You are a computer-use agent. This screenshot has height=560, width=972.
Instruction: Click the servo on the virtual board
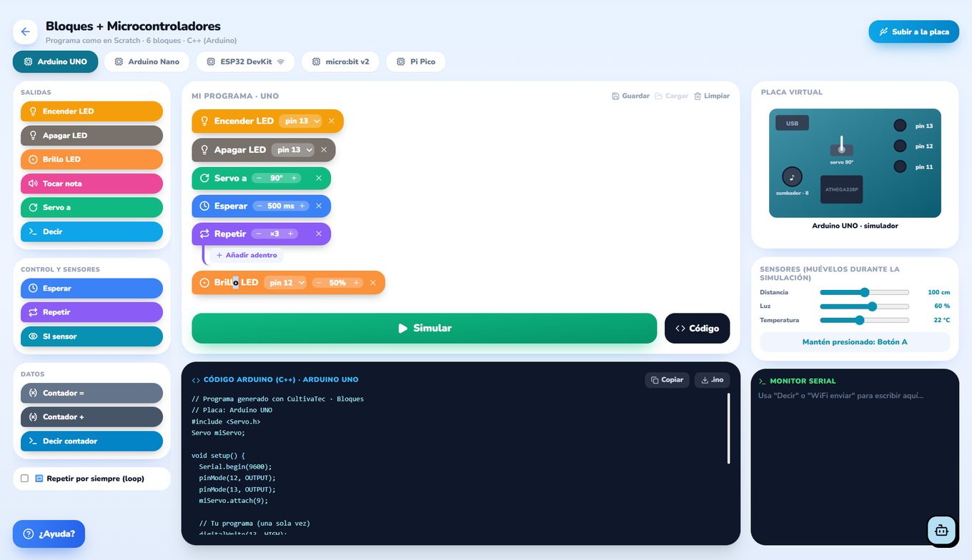click(841, 149)
